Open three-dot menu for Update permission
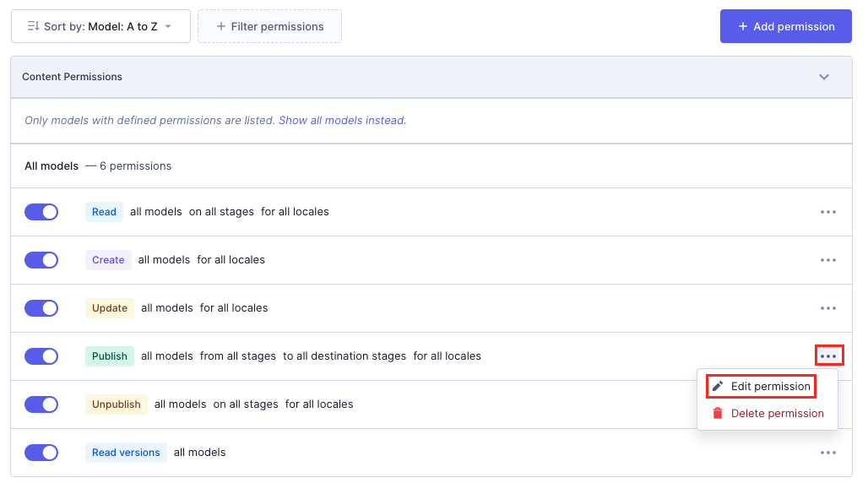Screen dimensions: 868x483 click(827, 308)
